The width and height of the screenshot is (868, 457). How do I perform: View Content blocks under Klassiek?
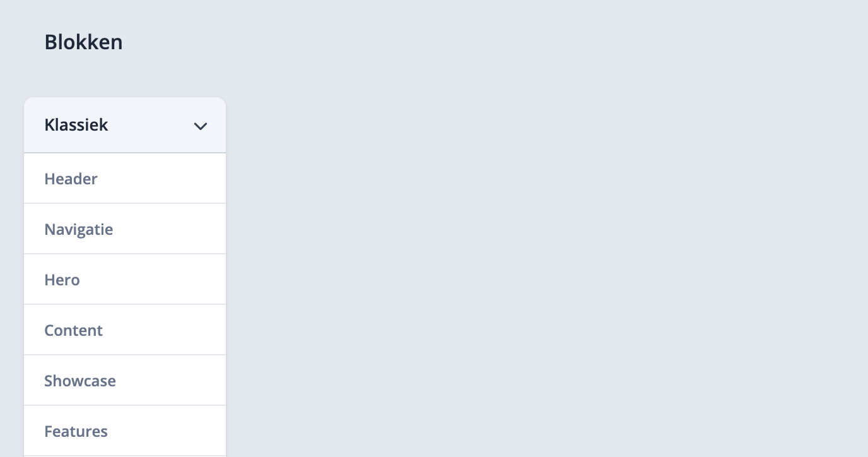coord(125,330)
